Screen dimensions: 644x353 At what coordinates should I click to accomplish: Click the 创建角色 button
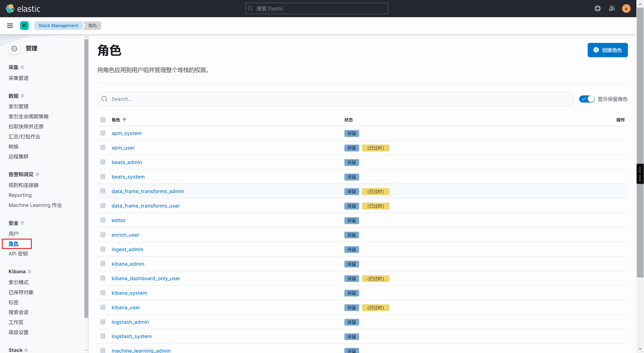pos(608,50)
